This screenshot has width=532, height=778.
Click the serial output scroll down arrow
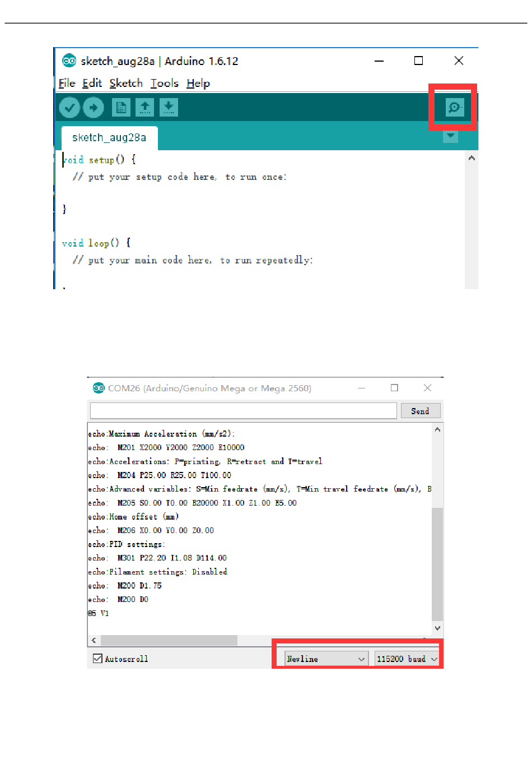coord(437,628)
